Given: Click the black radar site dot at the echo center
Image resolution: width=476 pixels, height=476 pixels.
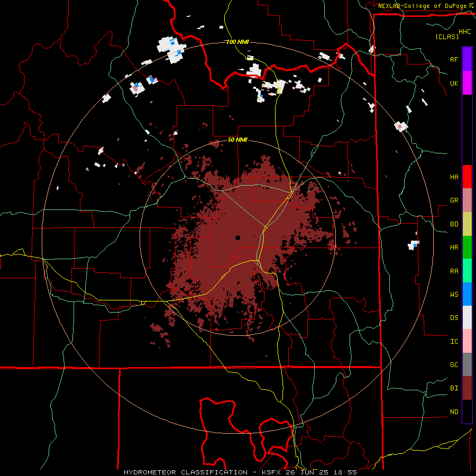Looking at the screenshot, I should [x=237, y=237].
